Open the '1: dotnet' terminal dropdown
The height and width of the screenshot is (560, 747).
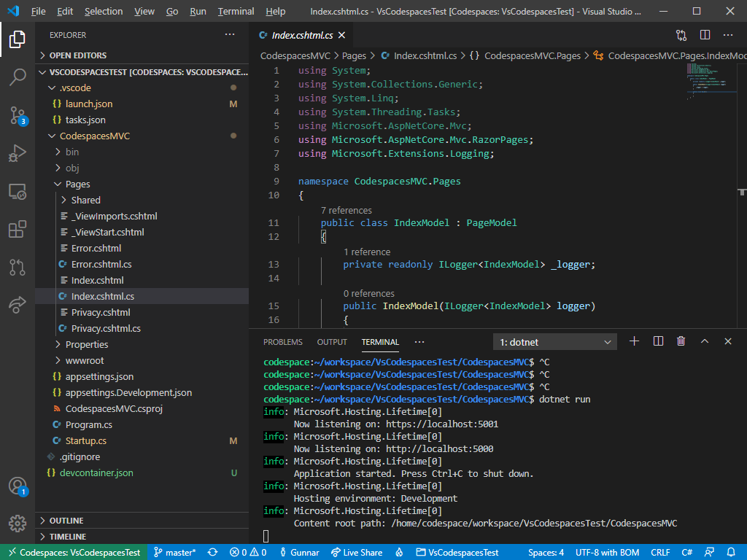554,341
